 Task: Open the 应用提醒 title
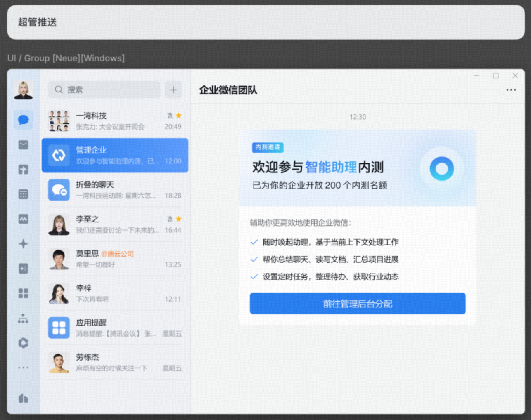click(91, 323)
